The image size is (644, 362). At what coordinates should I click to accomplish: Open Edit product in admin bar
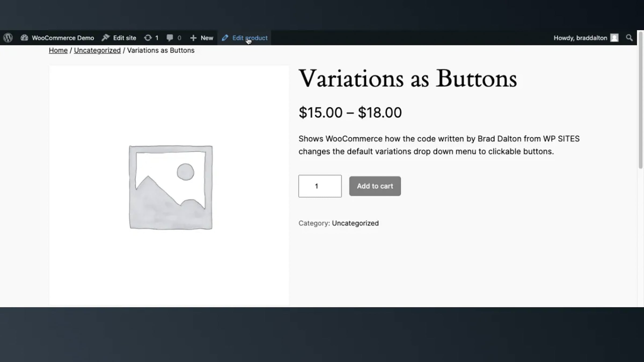click(x=250, y=38)
